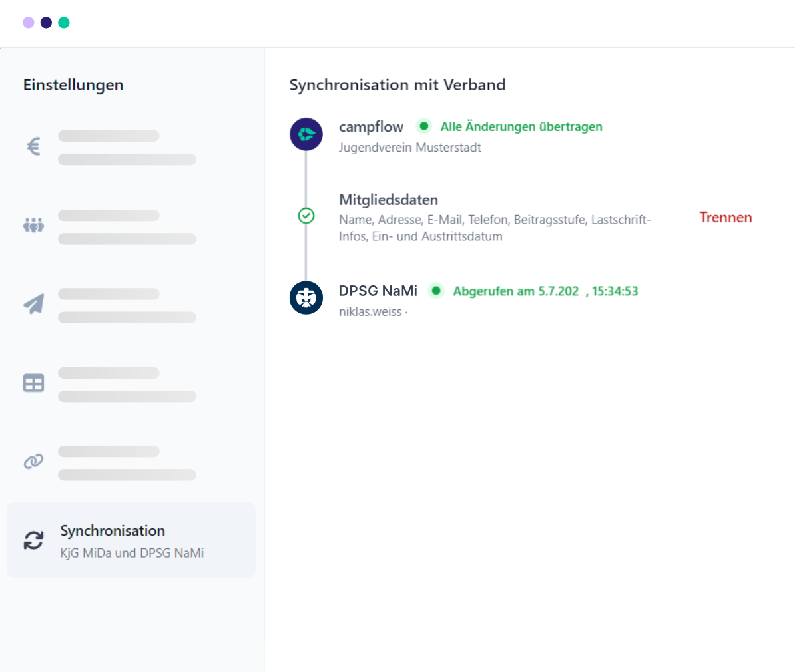Image resolution: width=795 pixels, height=672 pixels.
Task: Click the Jugendverein Musterstadt label
Action: tap(409, 148)
